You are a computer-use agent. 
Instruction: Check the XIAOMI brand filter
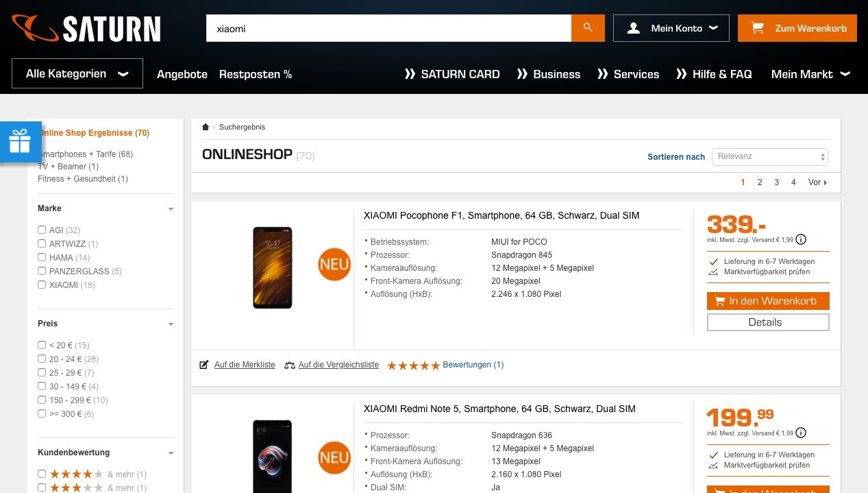coord(42,285)
